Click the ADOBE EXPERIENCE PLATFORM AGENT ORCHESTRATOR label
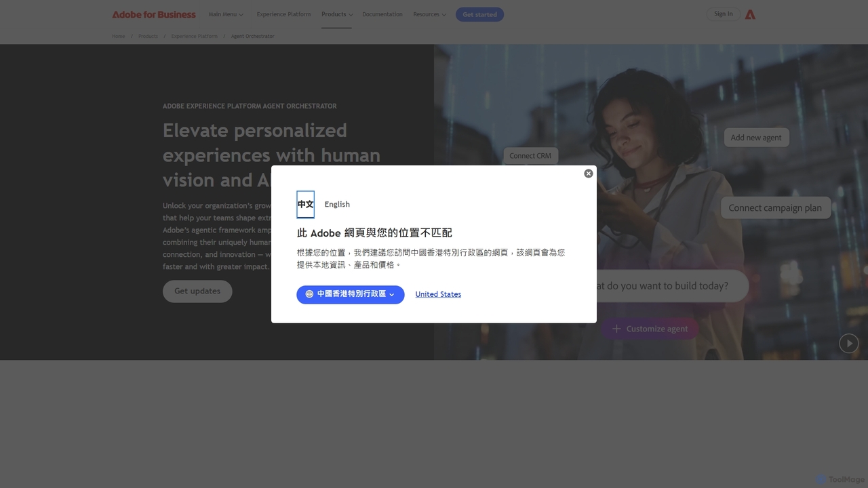 [250, 106]
